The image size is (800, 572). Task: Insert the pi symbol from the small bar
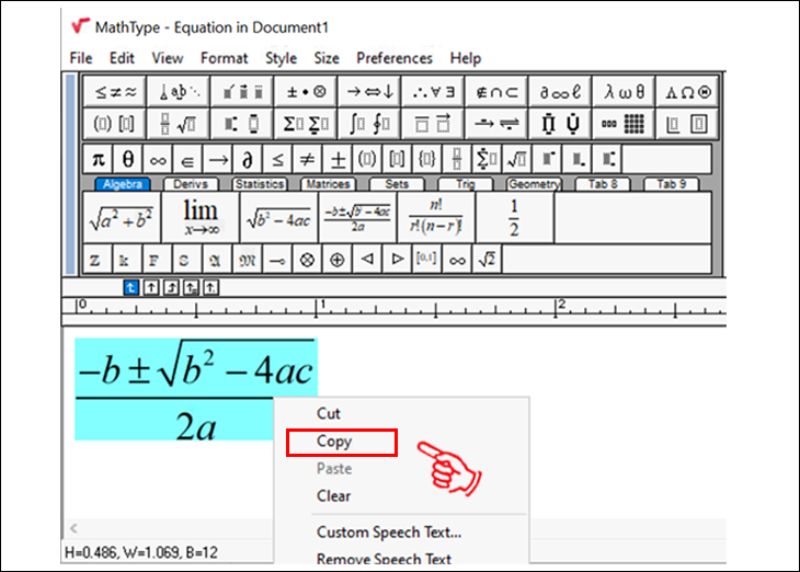pyautogui.click(x=98, y=160)
